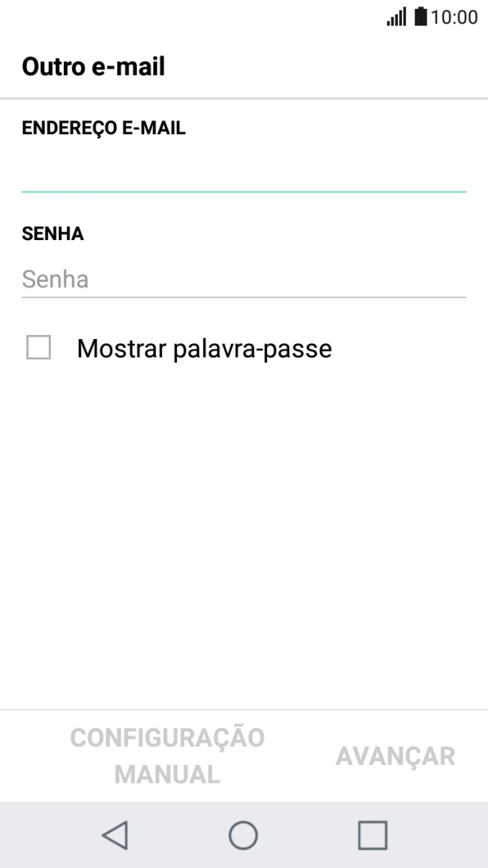488x868 pixels.
Task: Enable the Mostrar palavra-passe checkbox
Action: (37, 348)
